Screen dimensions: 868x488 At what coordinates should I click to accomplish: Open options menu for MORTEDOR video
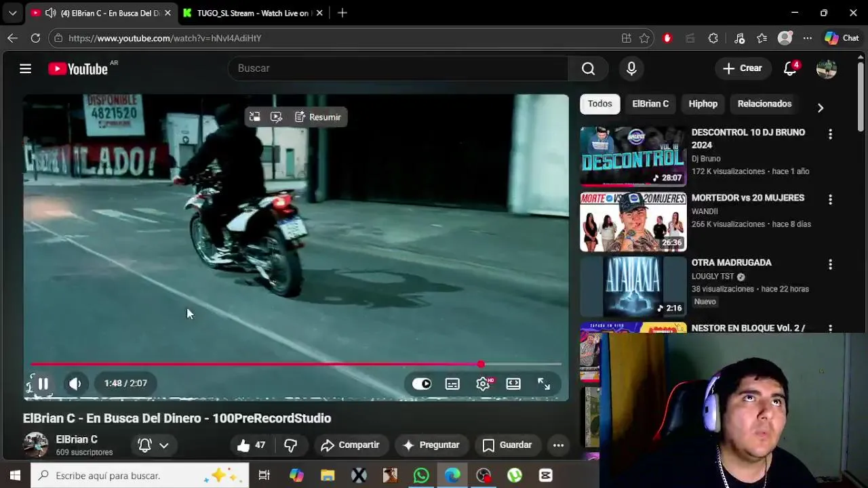830,199
